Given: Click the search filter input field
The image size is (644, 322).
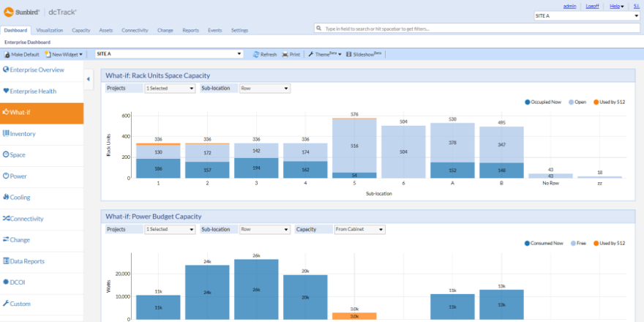Looking at the screenshot, I should (476, 29).
